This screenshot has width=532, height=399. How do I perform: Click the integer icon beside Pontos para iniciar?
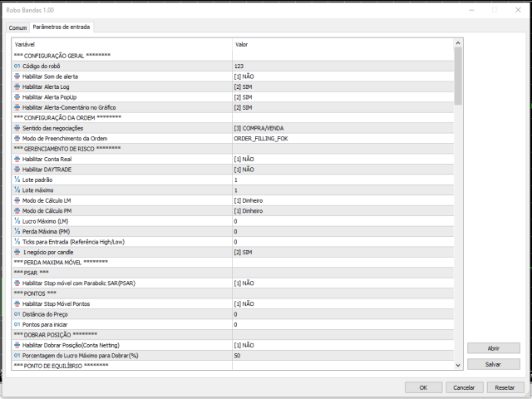(x=17, y=324)
